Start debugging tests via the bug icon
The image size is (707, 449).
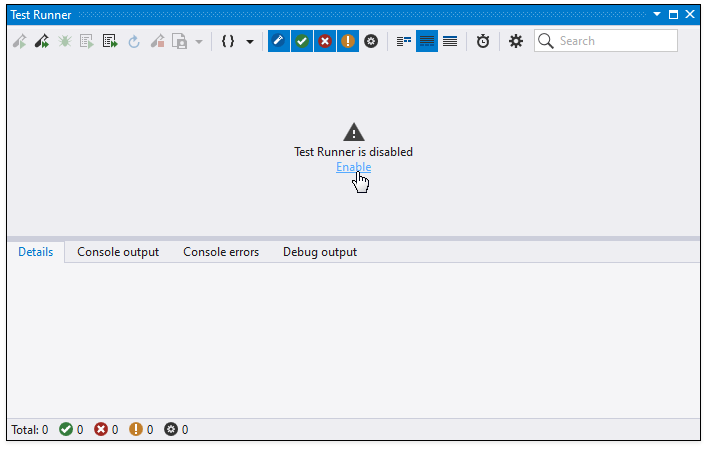(x=64, y=41)
